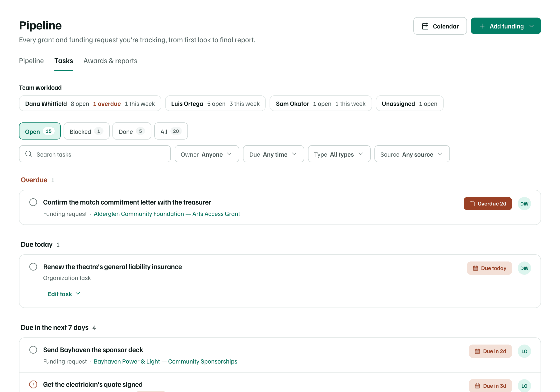
Task: Focus the Search tasks field
Action: click(x=95, y=154)
